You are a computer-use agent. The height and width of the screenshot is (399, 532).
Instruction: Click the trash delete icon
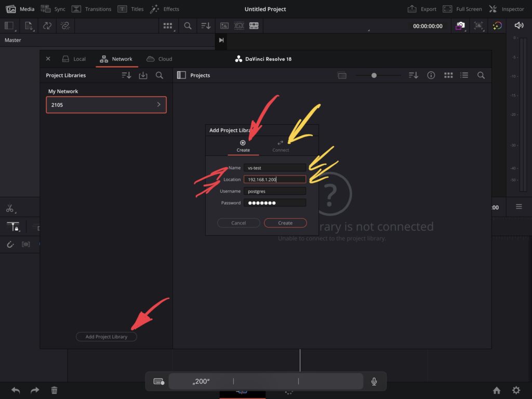[x=54, y=390]
